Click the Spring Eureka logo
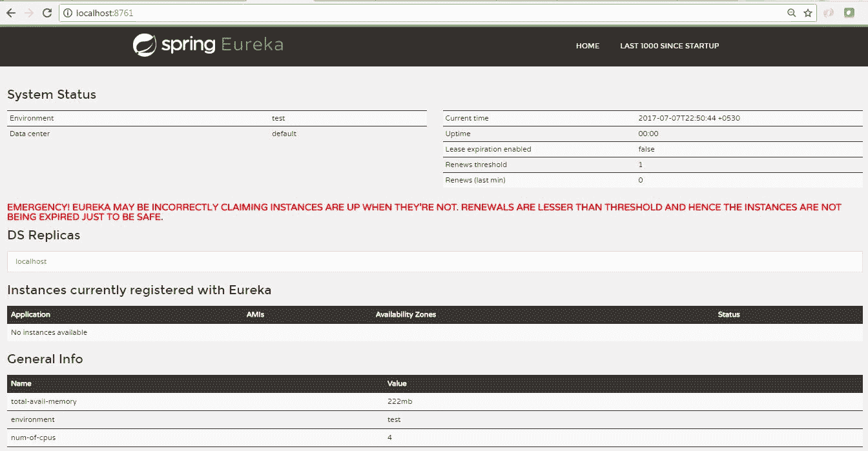 (x=208, y=45)
